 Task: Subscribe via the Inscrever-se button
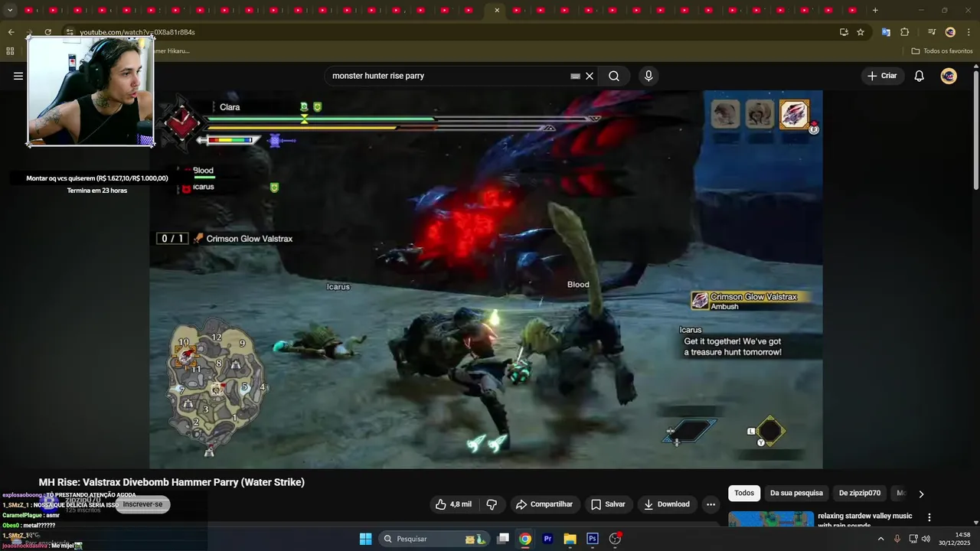[142, 504]
